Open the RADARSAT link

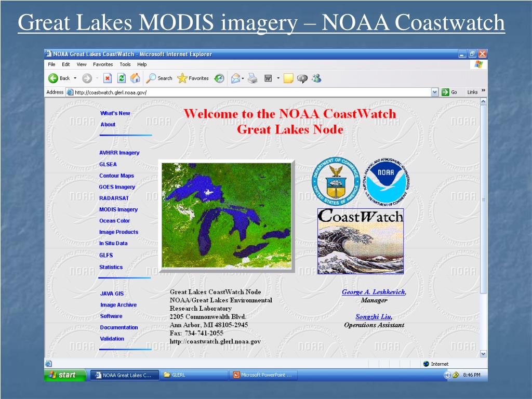tap(114, 198)
